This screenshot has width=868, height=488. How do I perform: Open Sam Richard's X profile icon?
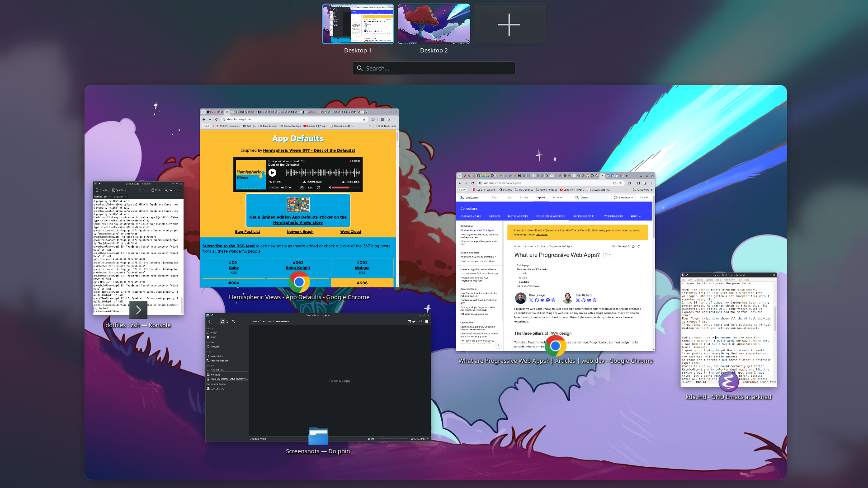(577, 300)
